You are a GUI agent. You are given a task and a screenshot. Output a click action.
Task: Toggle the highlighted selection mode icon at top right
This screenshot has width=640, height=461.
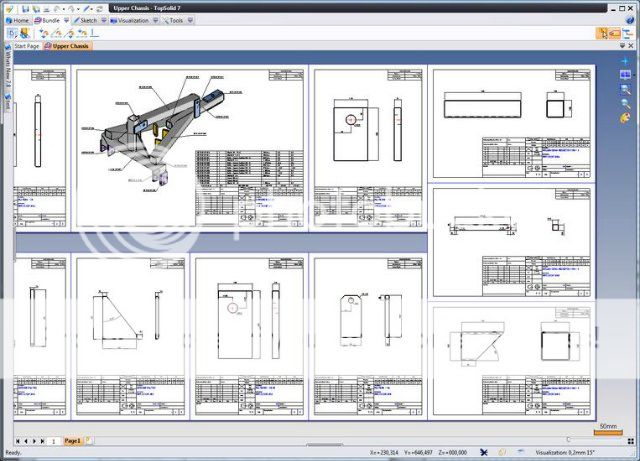point(605,32)
